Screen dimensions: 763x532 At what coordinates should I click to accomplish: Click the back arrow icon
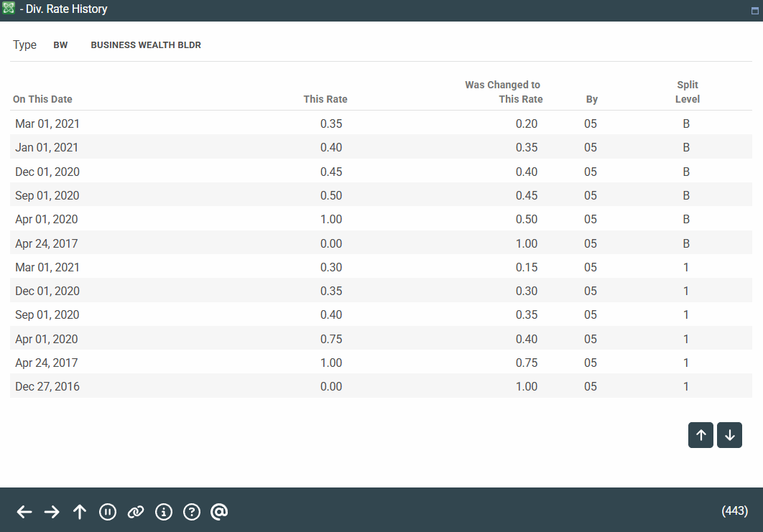[x=24, y=512]
